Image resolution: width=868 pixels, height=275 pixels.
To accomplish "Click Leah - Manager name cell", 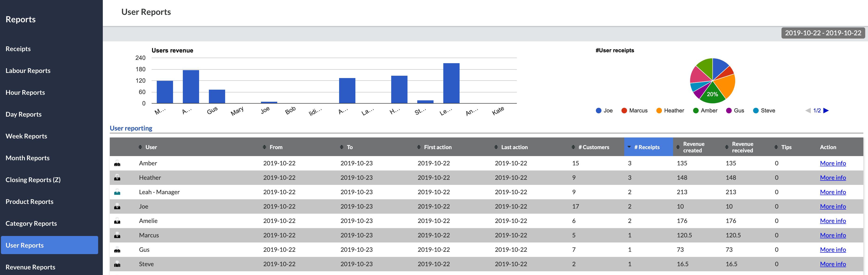I will (159, 192).
